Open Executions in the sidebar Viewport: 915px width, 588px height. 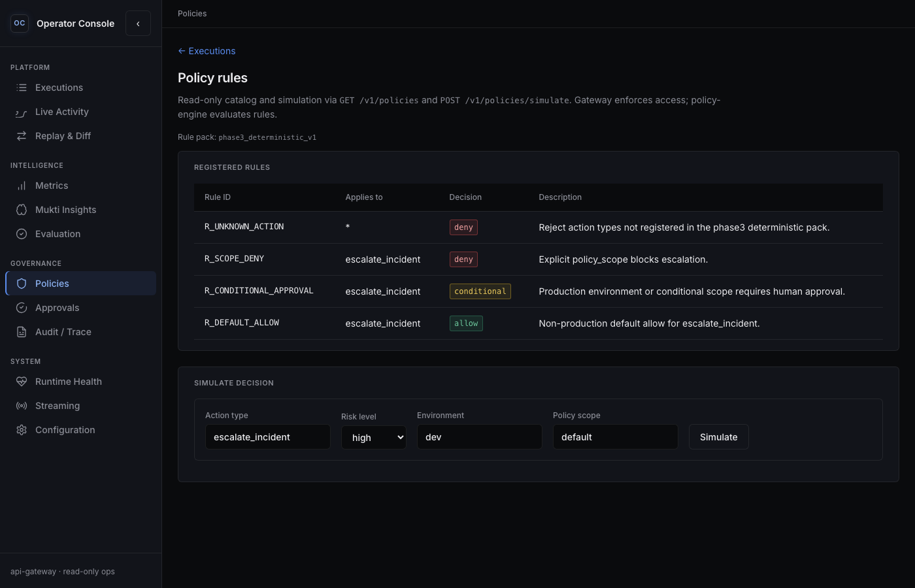[x=81, y=88]
